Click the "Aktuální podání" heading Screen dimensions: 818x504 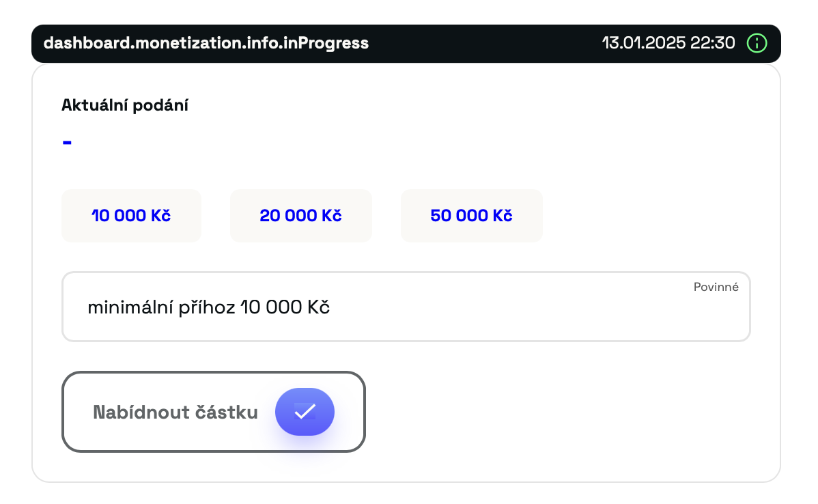125,105
